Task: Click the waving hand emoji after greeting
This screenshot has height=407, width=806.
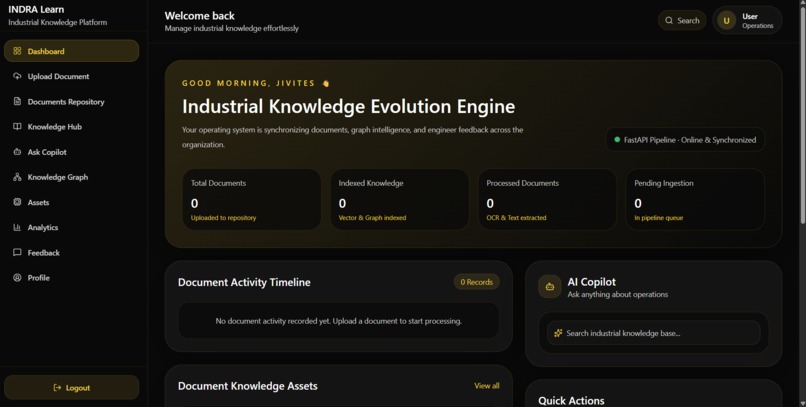Action: pyautogui.click(x=325, y=83)
